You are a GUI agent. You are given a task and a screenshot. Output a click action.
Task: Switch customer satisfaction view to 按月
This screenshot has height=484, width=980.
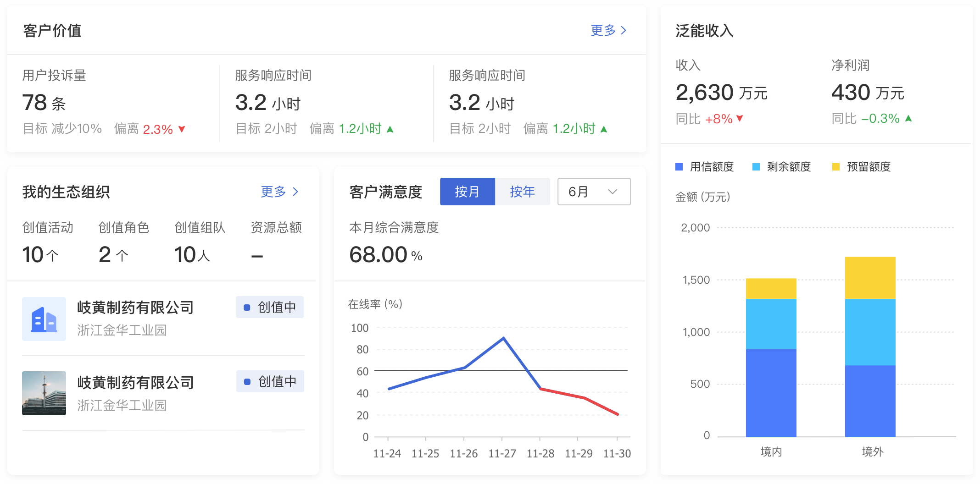click(x=468, y=192)
